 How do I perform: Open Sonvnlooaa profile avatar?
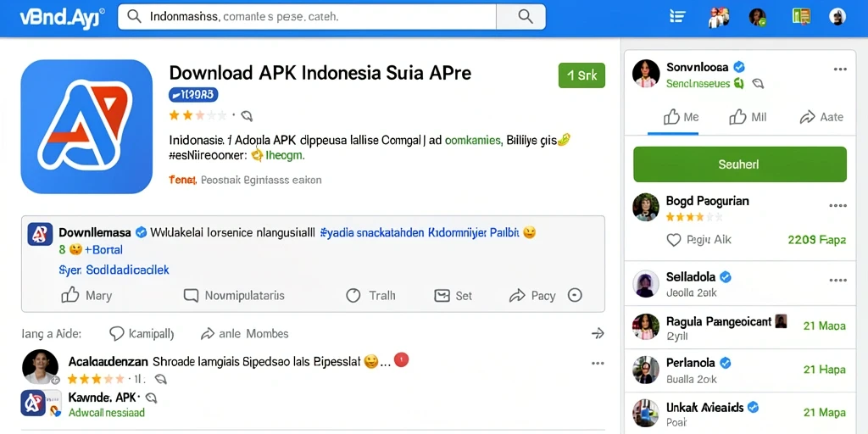click(646, 74)
